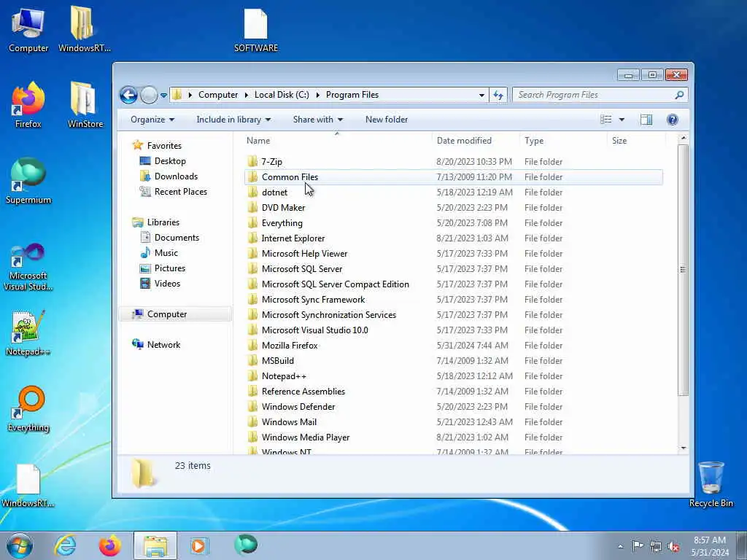Screen dimensions: 747x560
Task: Select Network in the navigation pane
Action: pyautogui.click(x=163, y=345)
